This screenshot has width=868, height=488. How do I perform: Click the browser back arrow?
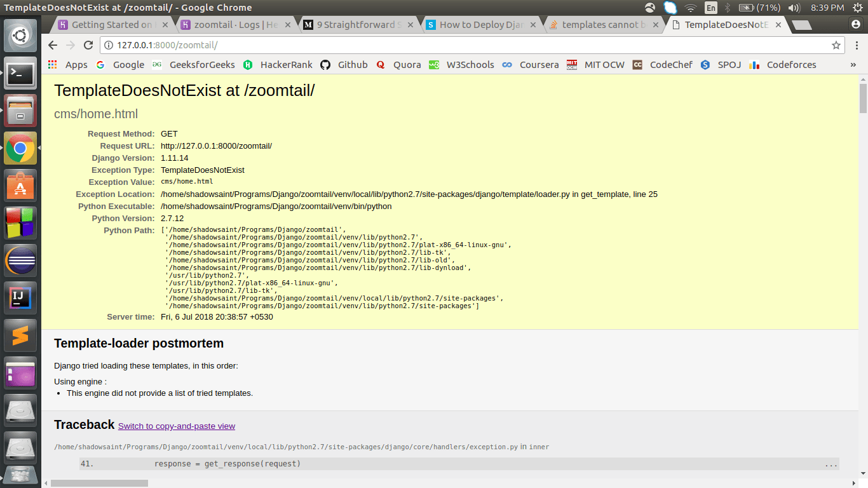click(x=53, y=45)
